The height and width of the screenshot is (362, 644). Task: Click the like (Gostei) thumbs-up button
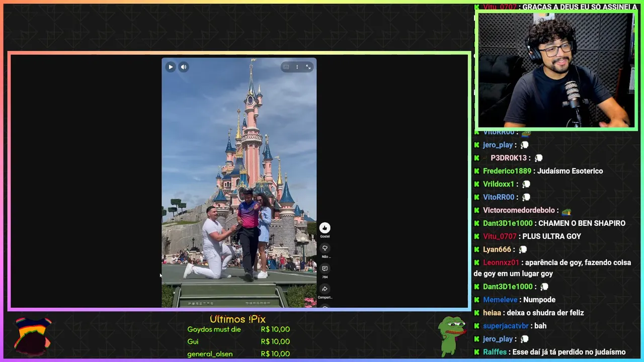(x=325, y=228)
